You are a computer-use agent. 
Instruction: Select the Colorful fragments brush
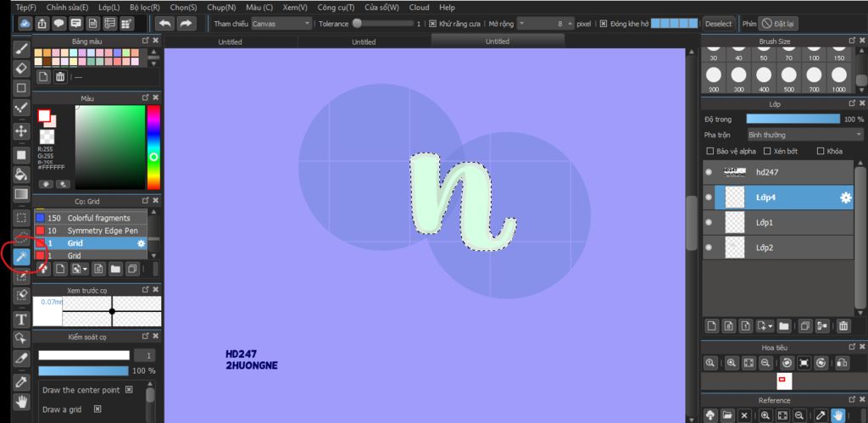(x=91, y=218)
